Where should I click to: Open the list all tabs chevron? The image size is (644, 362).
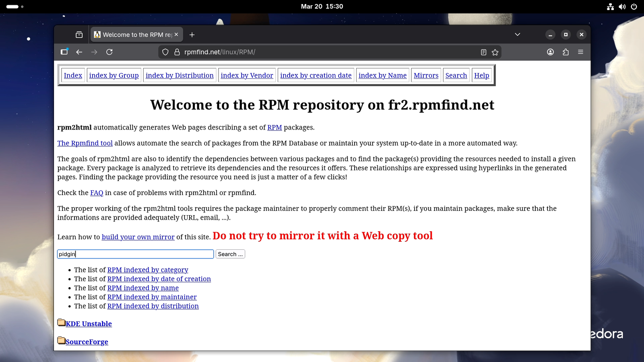[518, 35]
